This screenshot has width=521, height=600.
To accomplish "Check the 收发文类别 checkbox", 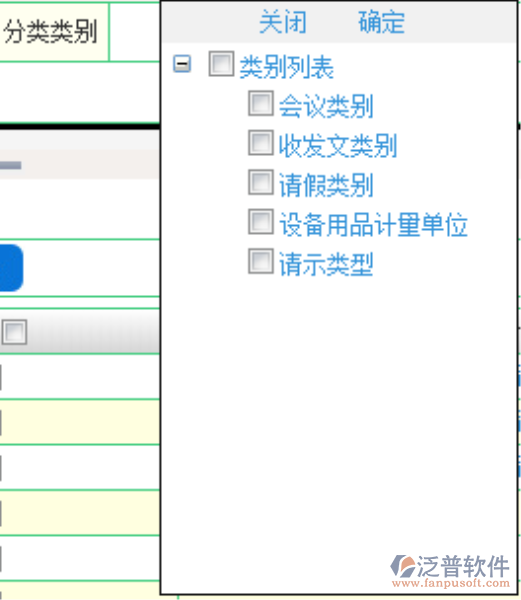I will (x=261, y=143).
